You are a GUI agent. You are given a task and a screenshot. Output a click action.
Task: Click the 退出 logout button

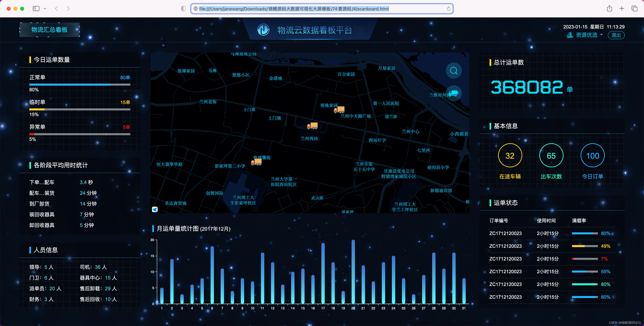[x=616, y=35]
